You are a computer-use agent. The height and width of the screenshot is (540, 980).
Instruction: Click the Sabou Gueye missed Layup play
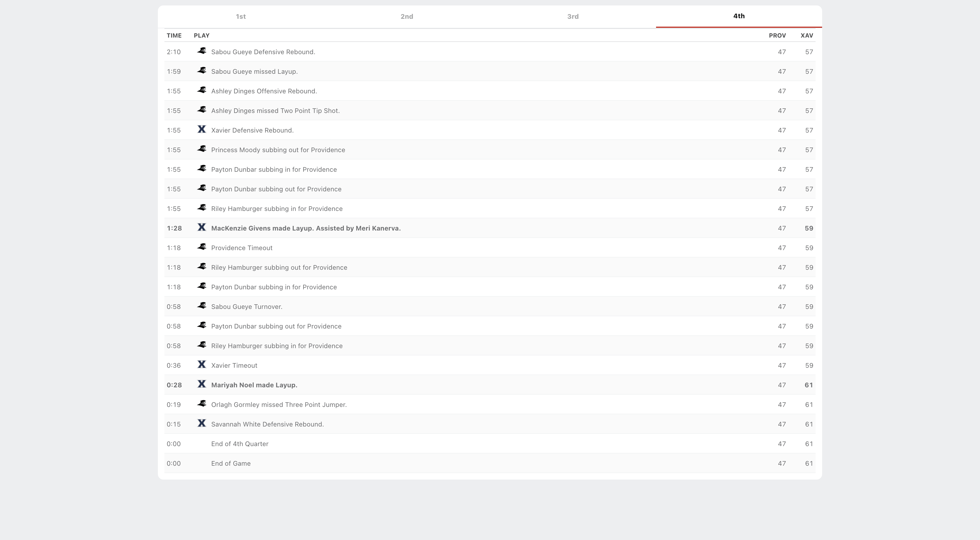click(254, 72)
